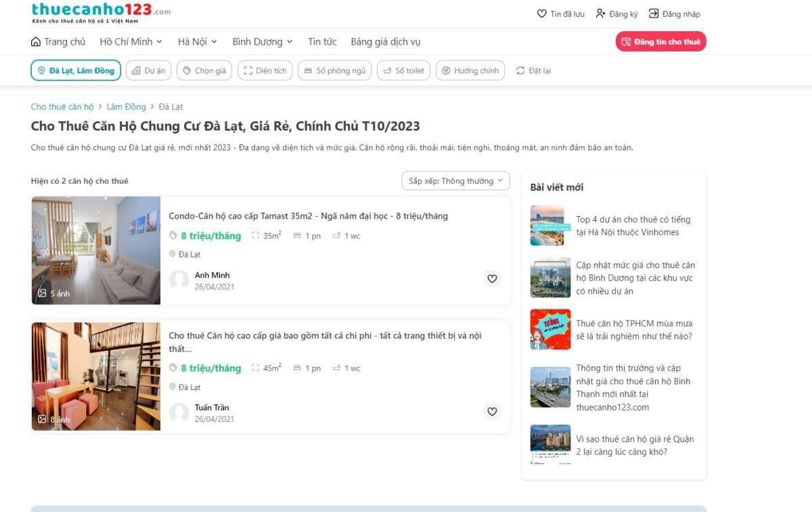The image size is (812, 512).
Task: Open the Sắp xếp sorting dropdown
Action: [455, 181]
